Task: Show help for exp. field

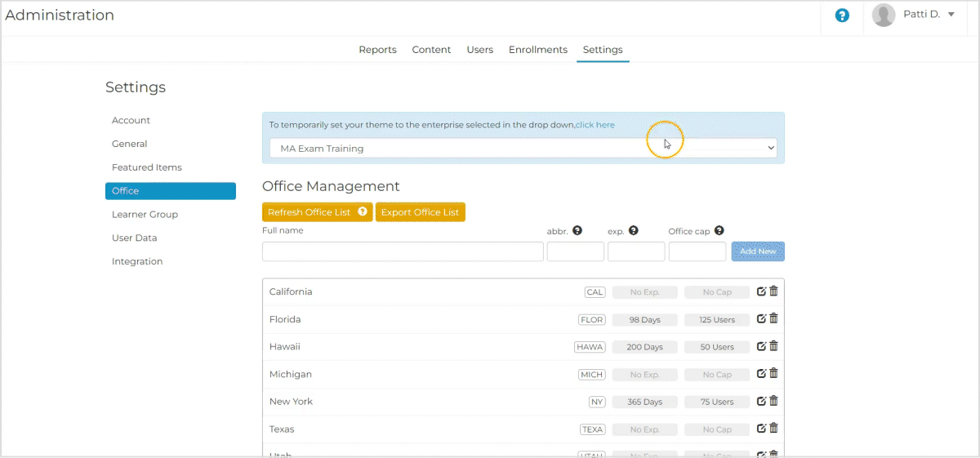Action: tap(634, 231)
